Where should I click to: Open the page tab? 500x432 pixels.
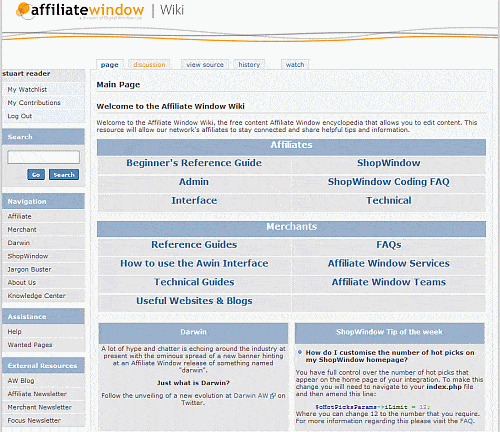(110, 64)
